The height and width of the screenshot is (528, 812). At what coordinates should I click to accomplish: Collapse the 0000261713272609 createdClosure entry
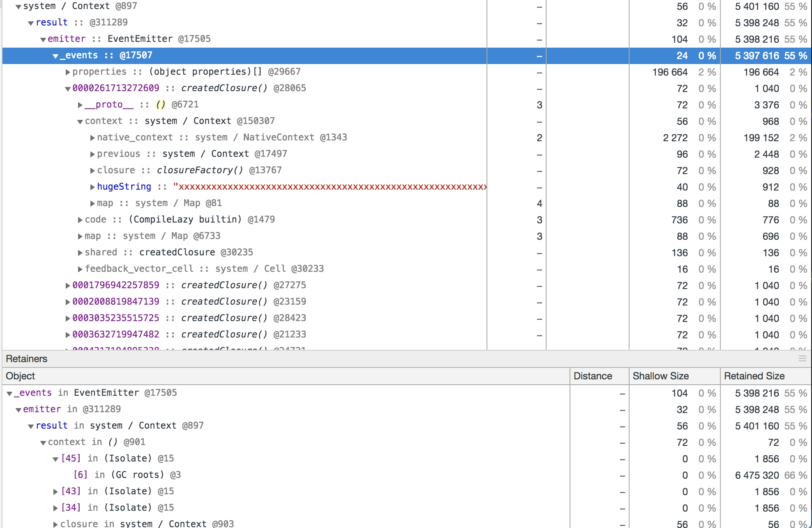pyautogui.click(x=68, y=89)
